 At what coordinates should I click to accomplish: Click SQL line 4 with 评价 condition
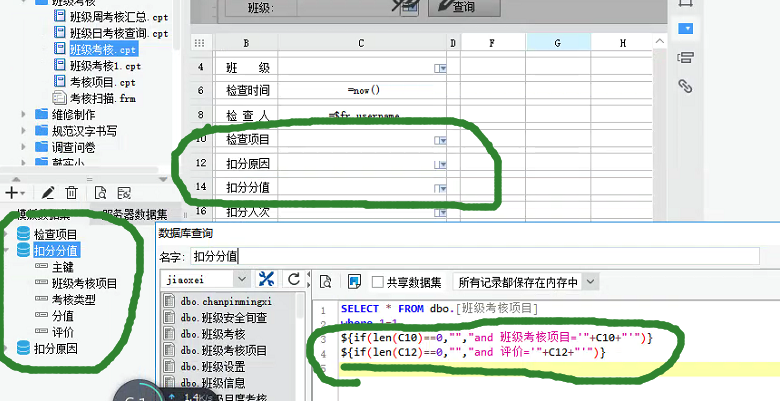click(x=473, y=353)
